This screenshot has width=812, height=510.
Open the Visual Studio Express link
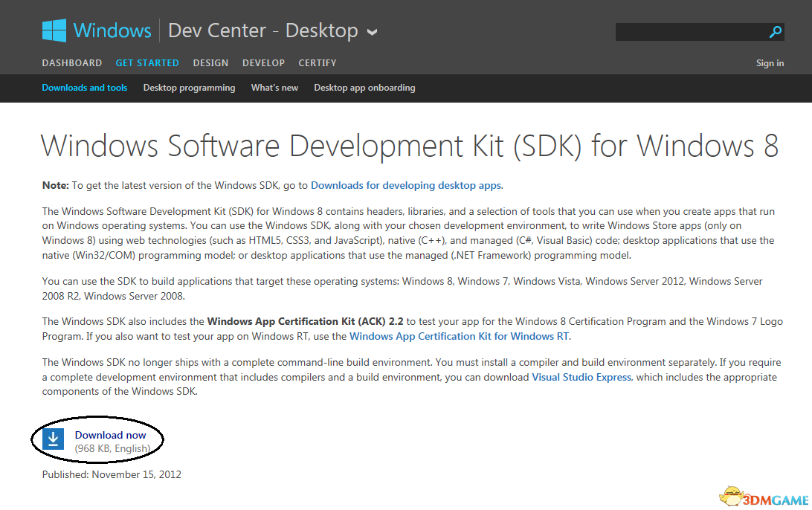point(581,377)
